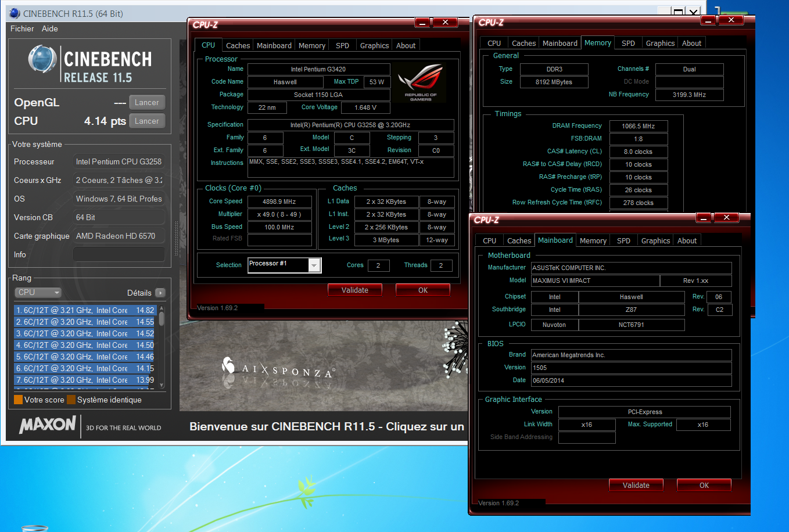Image resolution: width=789 pixels, height=532 pixels.
Task: Select ranking row 6 with score 14.15
Action: 85,368
